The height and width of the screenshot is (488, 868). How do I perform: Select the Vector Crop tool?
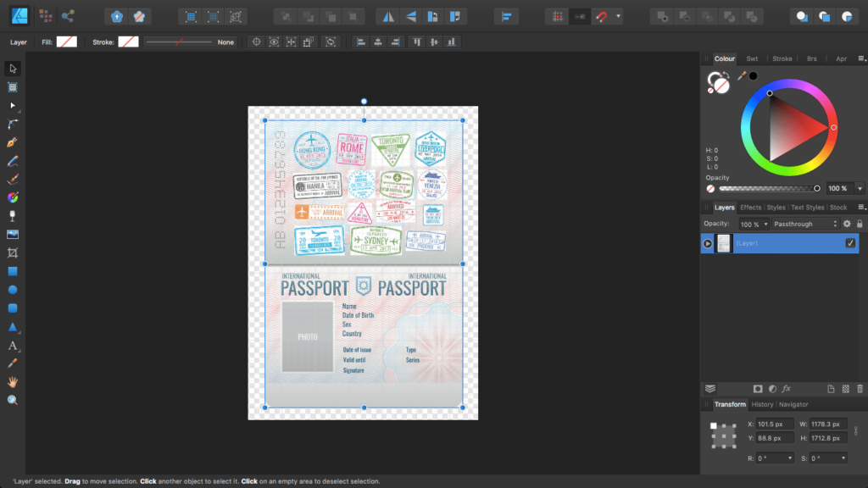[13, 252]
